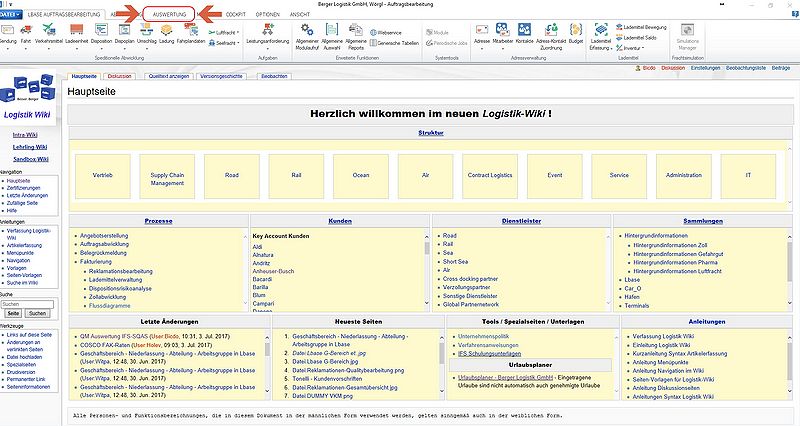Click the Suchen search button
Screen dimensions: 800x426
coord(37,313)
